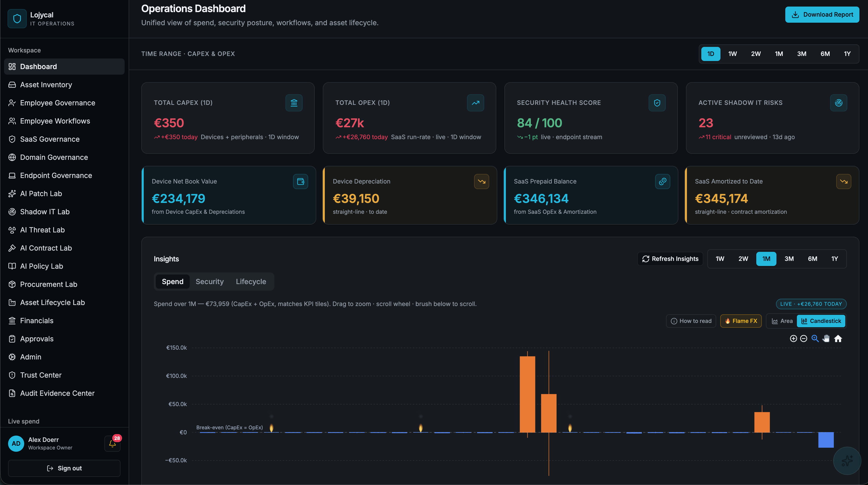Open Asset Lifecycle Lab in the sidebar
This screenshot has height=485, width=868.
64,302
